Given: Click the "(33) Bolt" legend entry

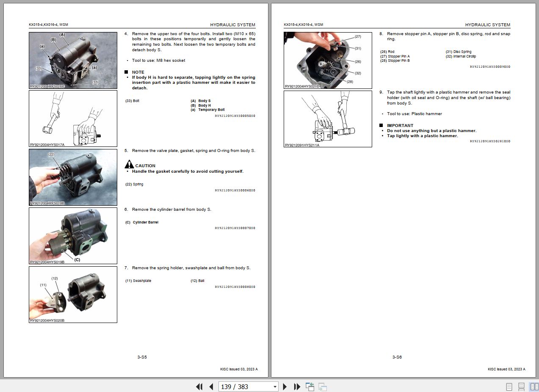Looking at the screenshot, I should pyautogui.click(x=132, y=101).
